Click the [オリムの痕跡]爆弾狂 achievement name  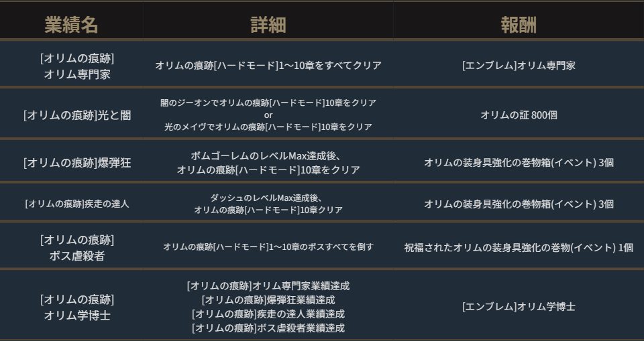coord(76,163)
